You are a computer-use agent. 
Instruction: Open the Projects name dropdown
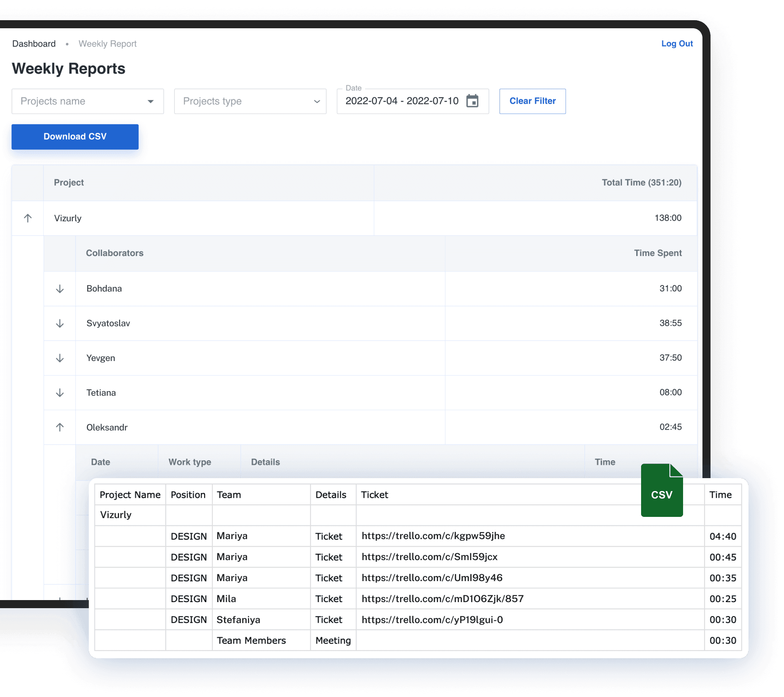point(88,102)
